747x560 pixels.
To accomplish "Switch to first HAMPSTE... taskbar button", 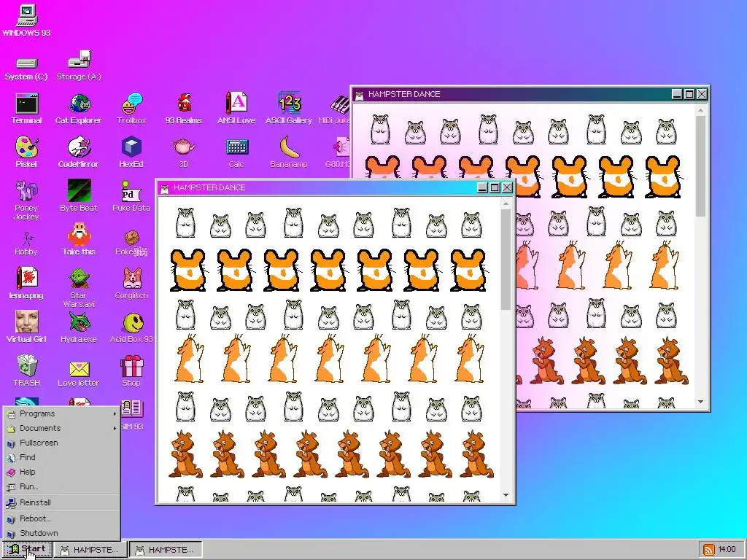I will tap(90, 550).
